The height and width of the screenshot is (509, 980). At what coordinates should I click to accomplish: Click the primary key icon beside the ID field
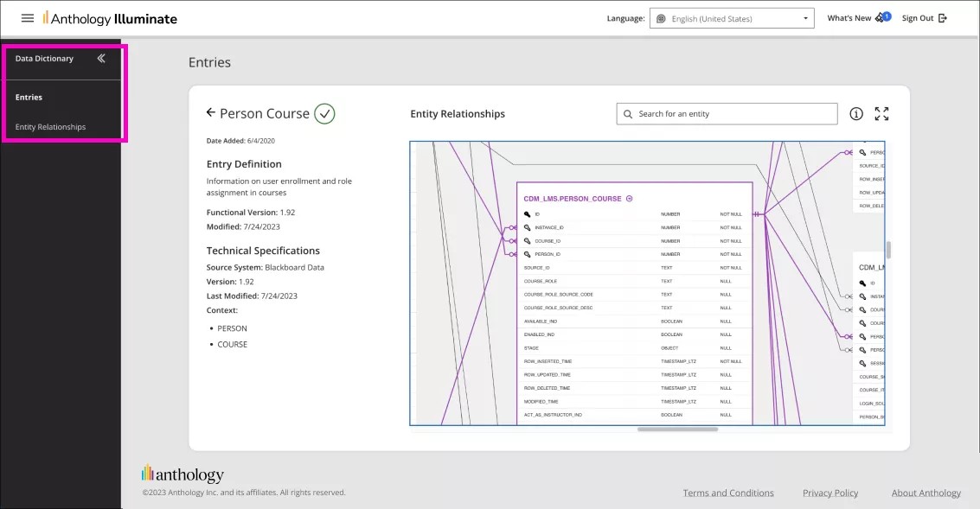[x=528, y=213]
